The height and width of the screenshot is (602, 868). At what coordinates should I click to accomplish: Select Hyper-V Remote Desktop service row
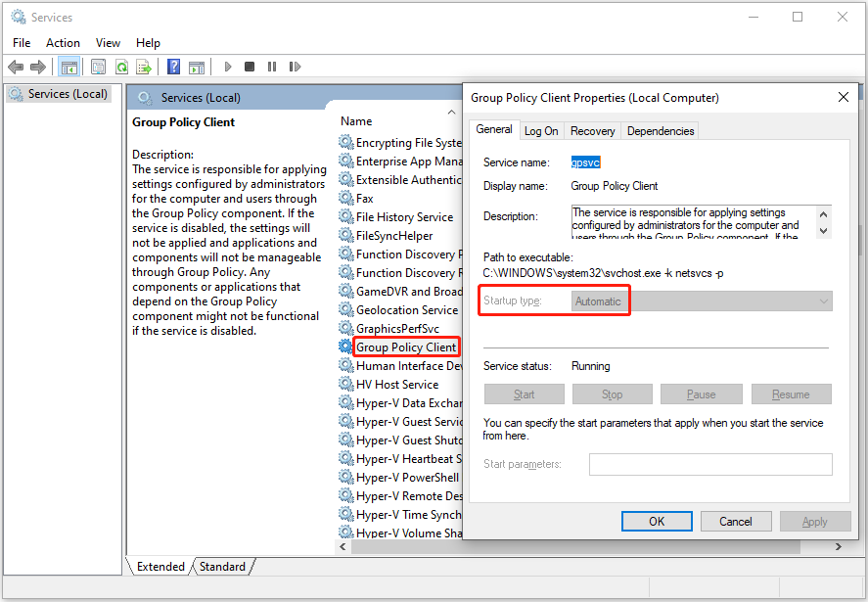coord(400,495)
